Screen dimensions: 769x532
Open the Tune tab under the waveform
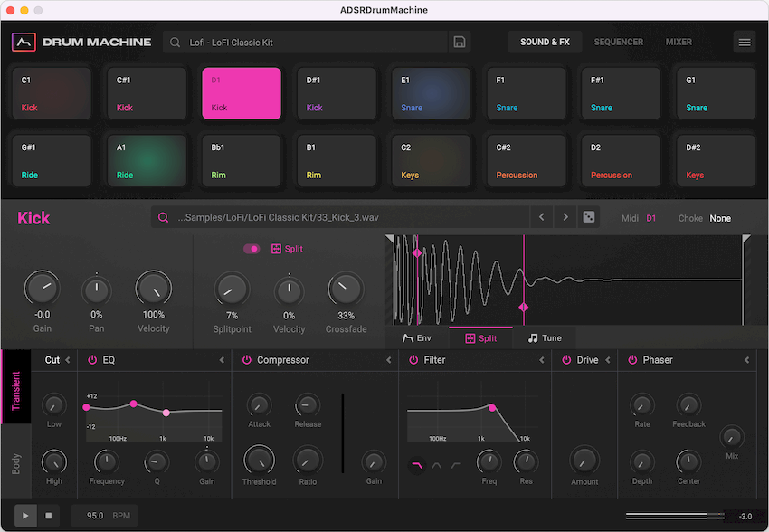[544, 337]
